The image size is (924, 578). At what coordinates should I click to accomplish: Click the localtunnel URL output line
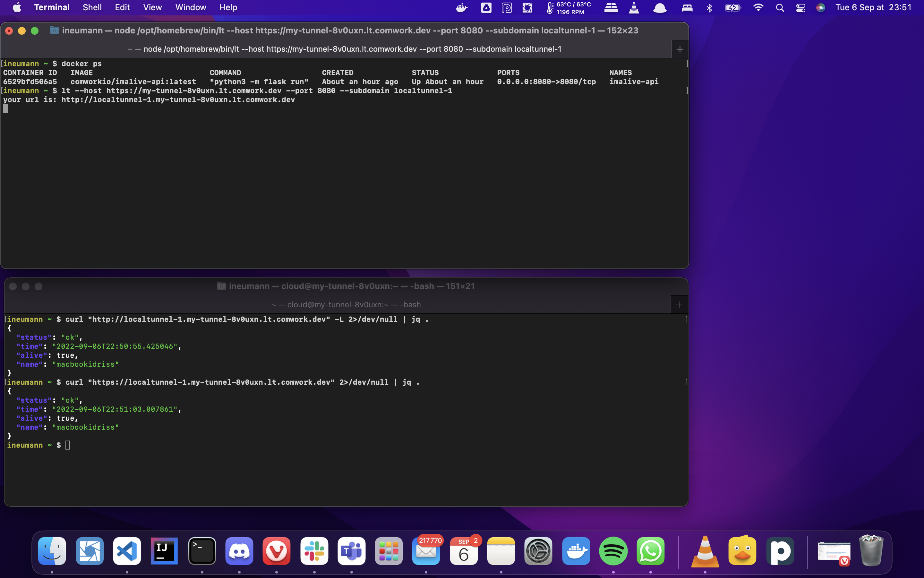[149, 100]
